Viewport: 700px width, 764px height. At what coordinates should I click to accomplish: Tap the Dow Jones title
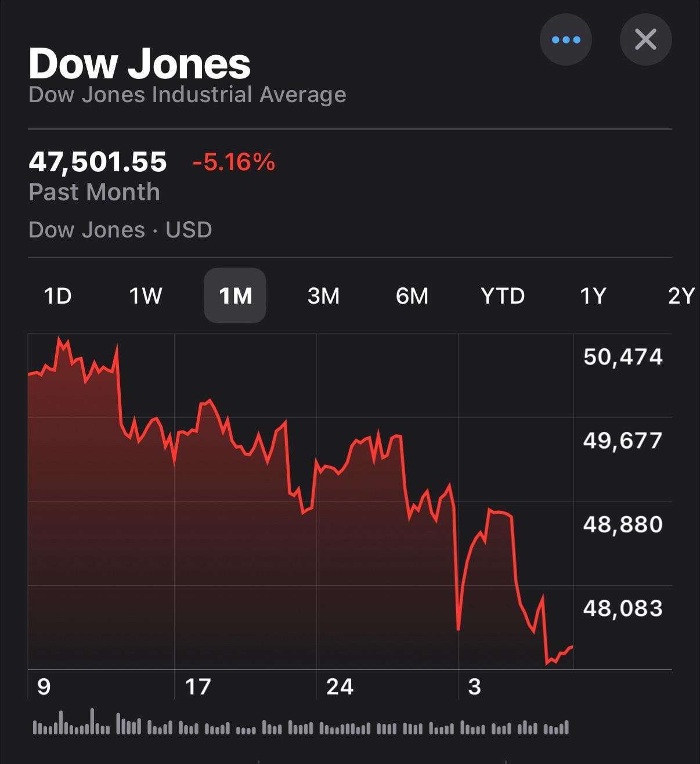click(139, 63)
